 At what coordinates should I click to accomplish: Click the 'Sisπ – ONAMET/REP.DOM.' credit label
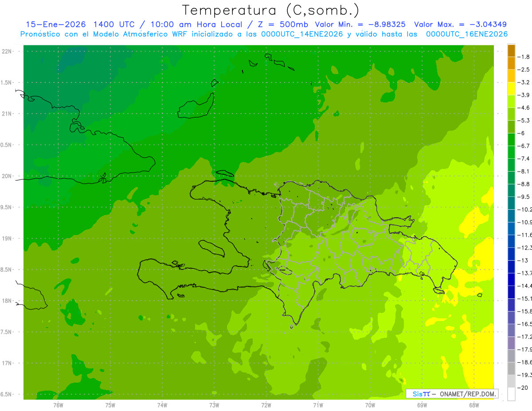452,394
